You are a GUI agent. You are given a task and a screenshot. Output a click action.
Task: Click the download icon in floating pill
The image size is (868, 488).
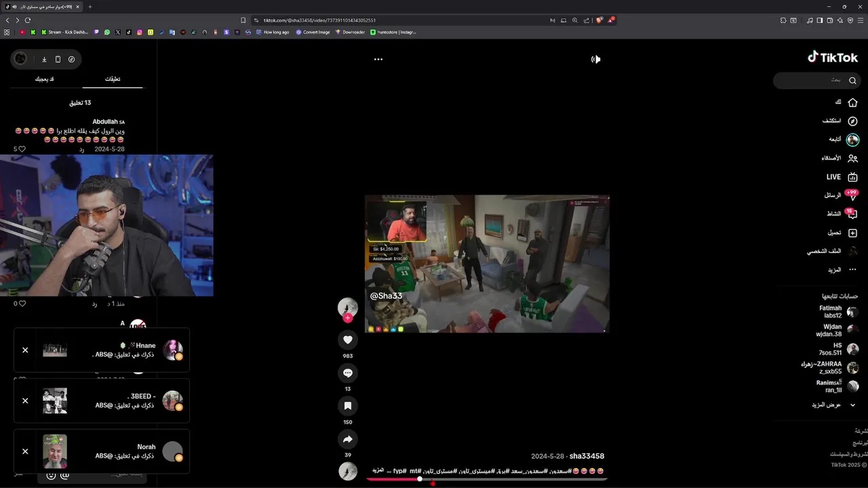tap(44, 59)
